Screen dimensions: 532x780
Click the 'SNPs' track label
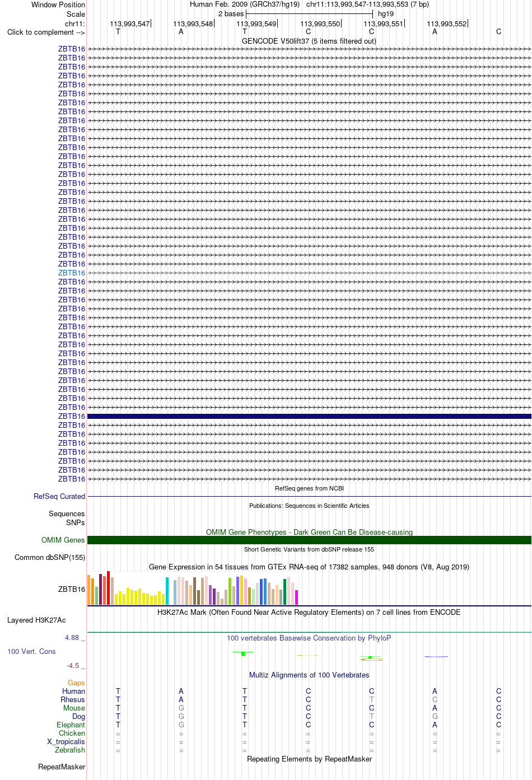pyautogui.click(x=76, y=522)
